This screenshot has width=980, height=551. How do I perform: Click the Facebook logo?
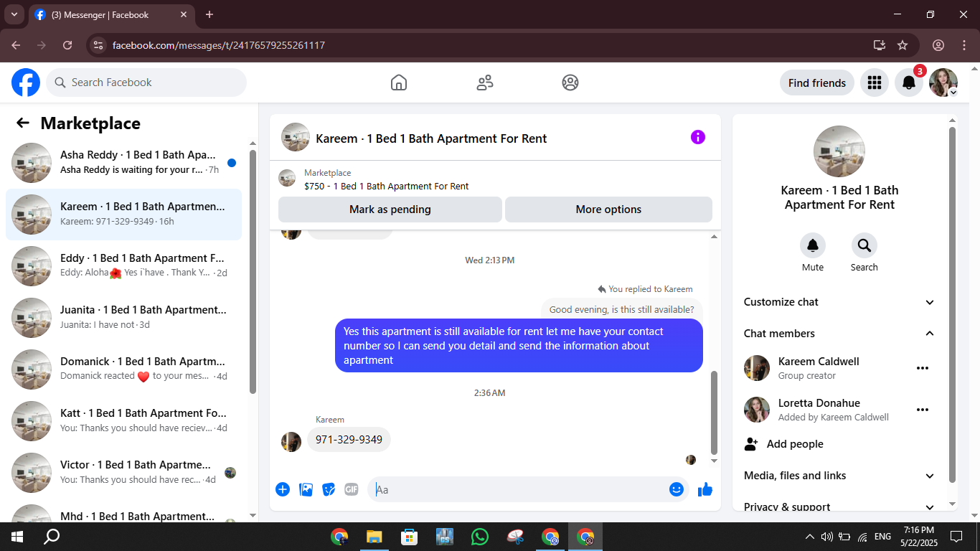click(x=26, y=83)
